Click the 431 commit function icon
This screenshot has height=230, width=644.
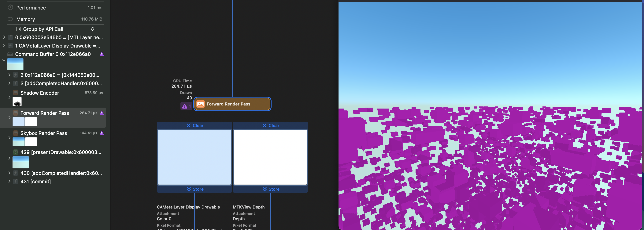(x=16, y=181)
